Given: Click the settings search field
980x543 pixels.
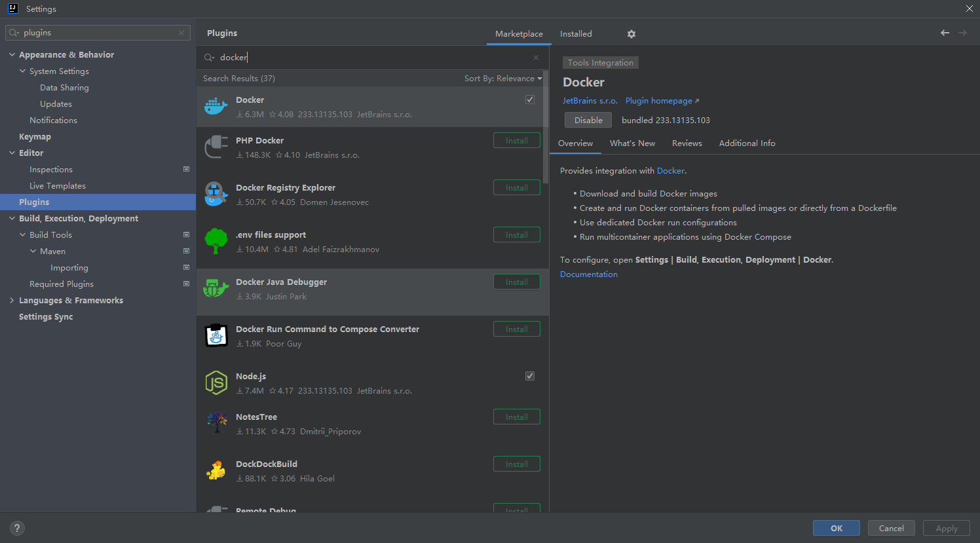Looking at the screenshot, I should pos(98,33).
